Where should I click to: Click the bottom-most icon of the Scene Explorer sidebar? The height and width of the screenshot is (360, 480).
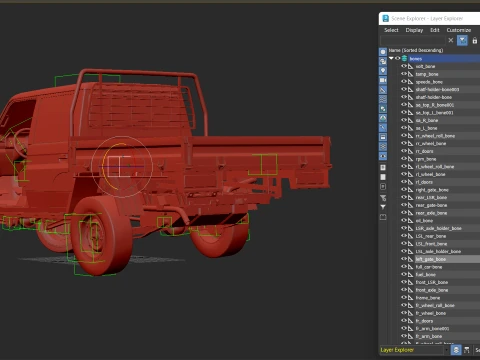coord(383,217)
